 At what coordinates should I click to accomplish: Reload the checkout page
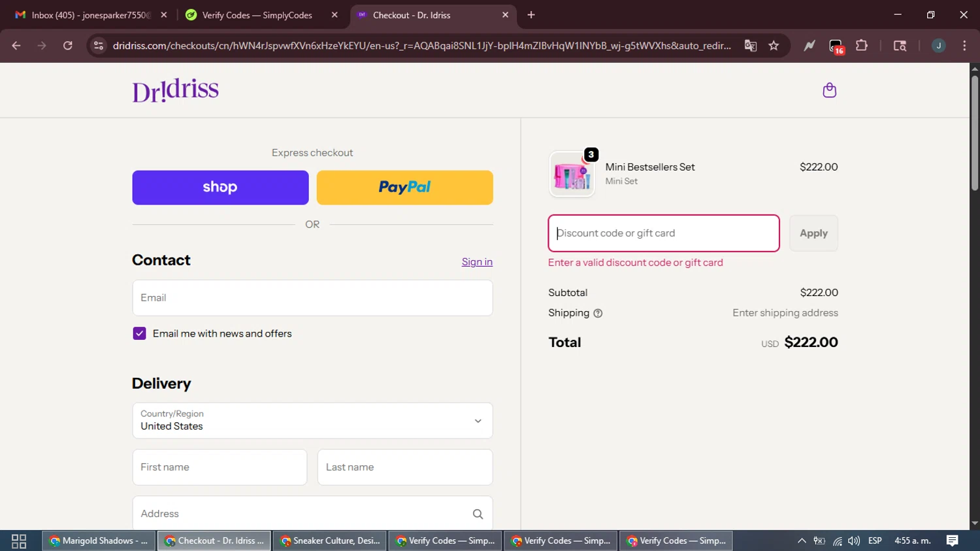[x=68, y=46]
